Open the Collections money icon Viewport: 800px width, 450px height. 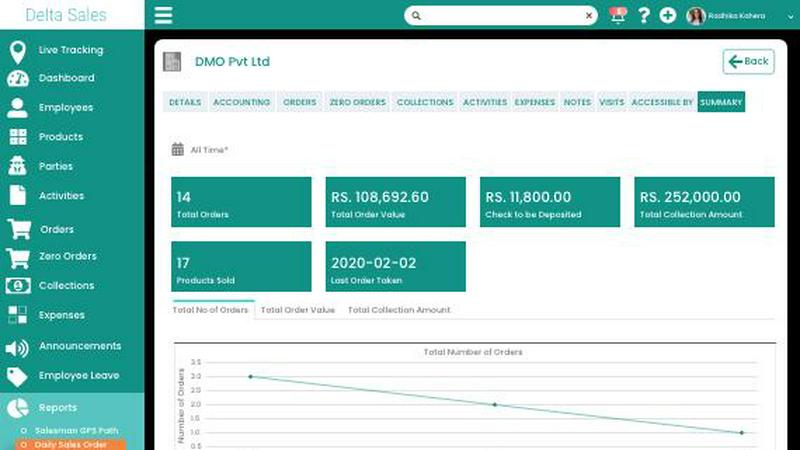click(17, 286)
